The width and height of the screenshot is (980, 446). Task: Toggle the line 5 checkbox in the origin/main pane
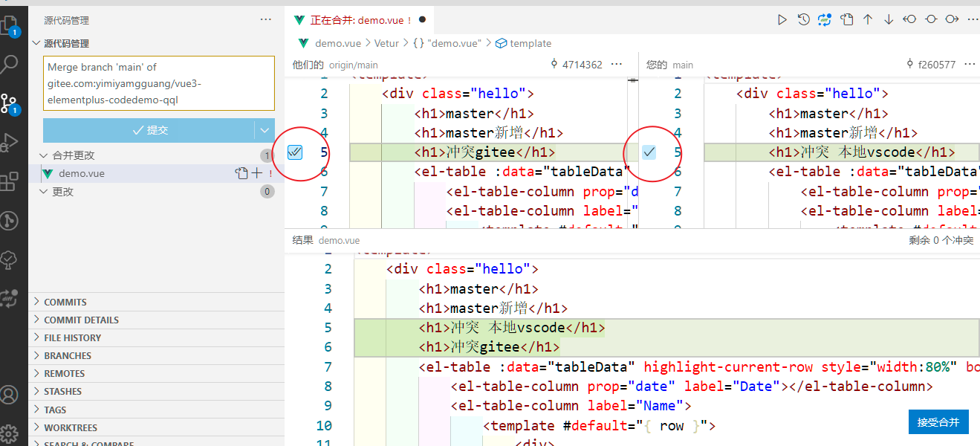coord(294,152)
